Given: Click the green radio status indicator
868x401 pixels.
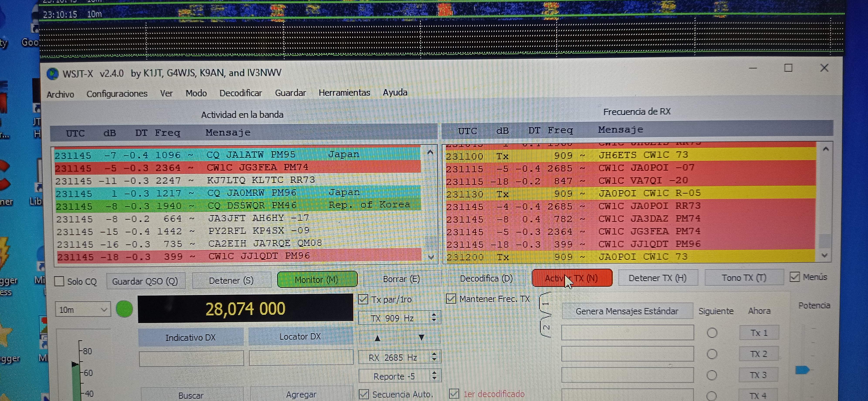Looking at the screenshot, I should 124,309.
